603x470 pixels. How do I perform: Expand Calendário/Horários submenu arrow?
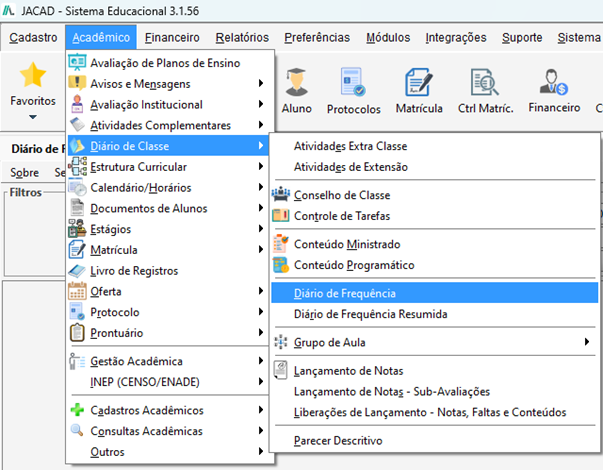[x=261, y=187]
